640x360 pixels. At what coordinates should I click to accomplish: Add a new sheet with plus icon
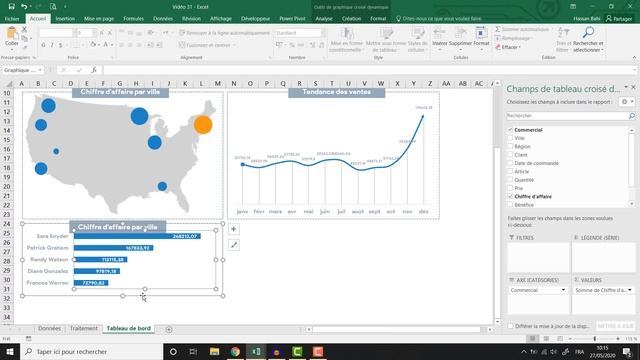click(x=169, y=329)
